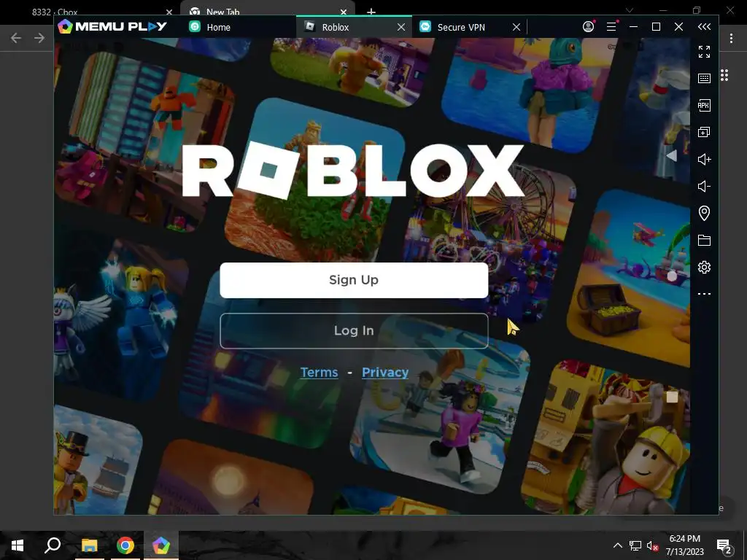Switch to the Secure VPN tab
This screenshot has width=747, height=560.
(x=461, y=27)
